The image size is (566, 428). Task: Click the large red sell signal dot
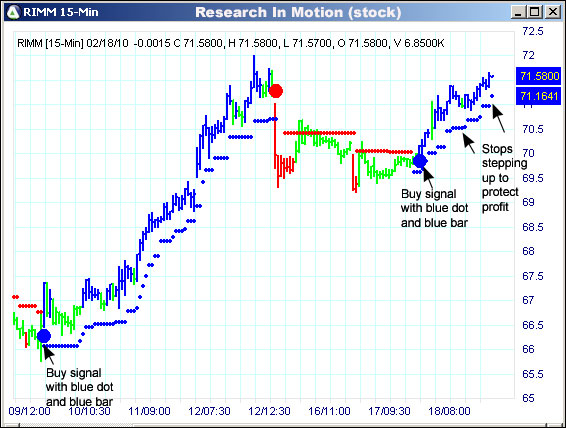[x=276, y=91]
